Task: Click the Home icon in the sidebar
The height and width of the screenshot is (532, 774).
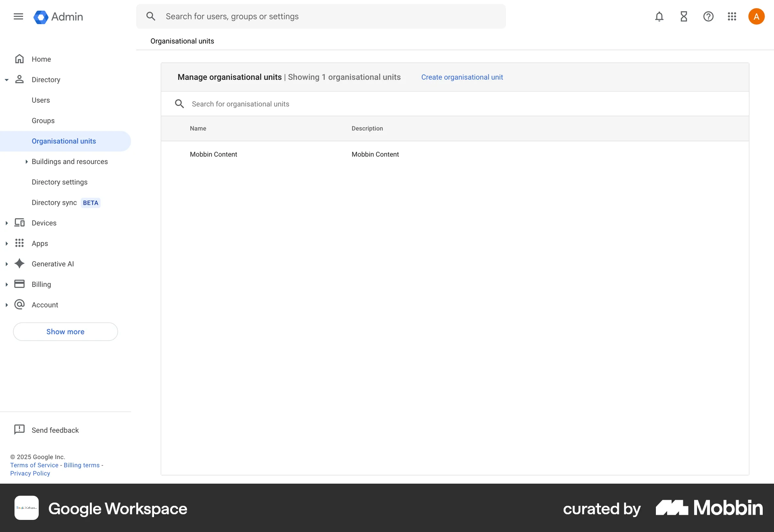Action: 19,59
